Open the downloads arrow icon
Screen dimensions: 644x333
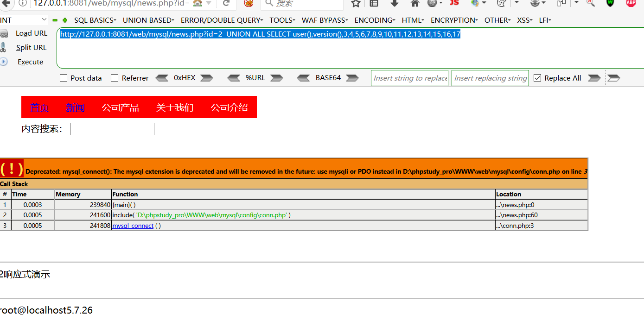coord(395,3)
